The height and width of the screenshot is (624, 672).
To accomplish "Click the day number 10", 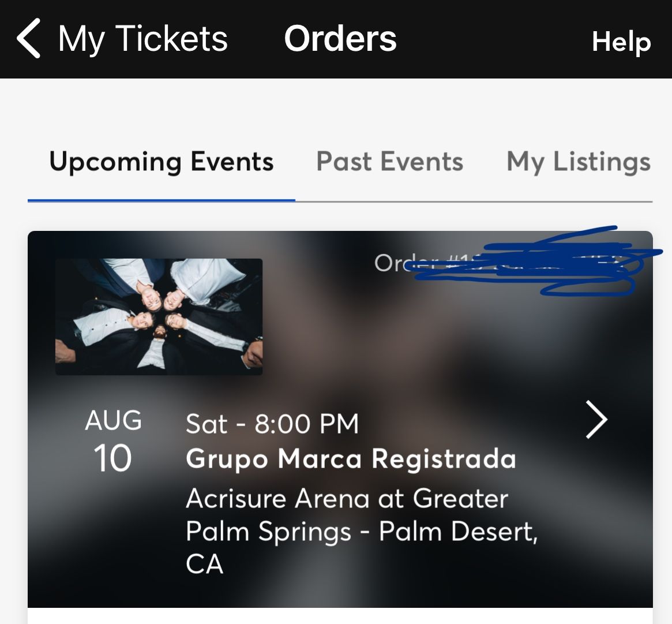I will coord(113,459).
